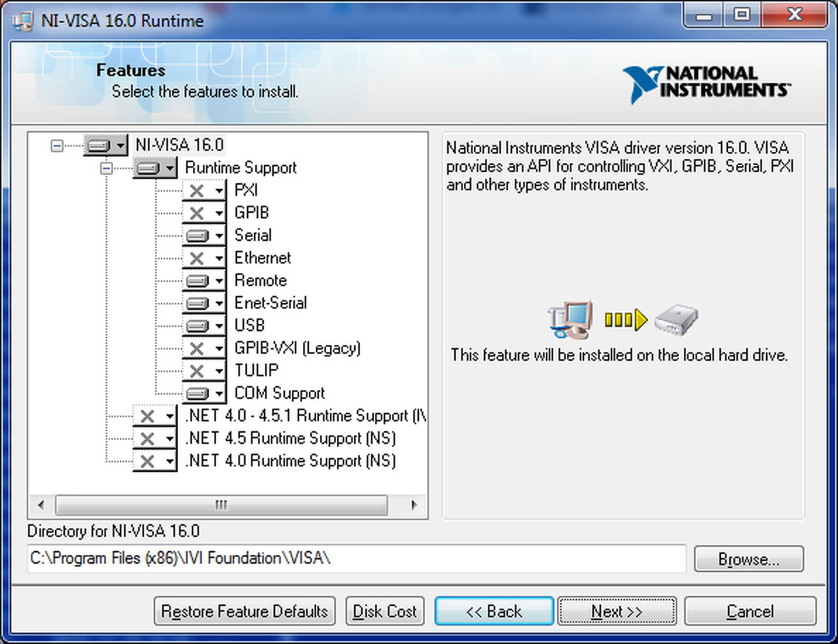
Task: Select the .NET 4.0 - 4.5.1 Runtime Support item
Action: (305, 416)
